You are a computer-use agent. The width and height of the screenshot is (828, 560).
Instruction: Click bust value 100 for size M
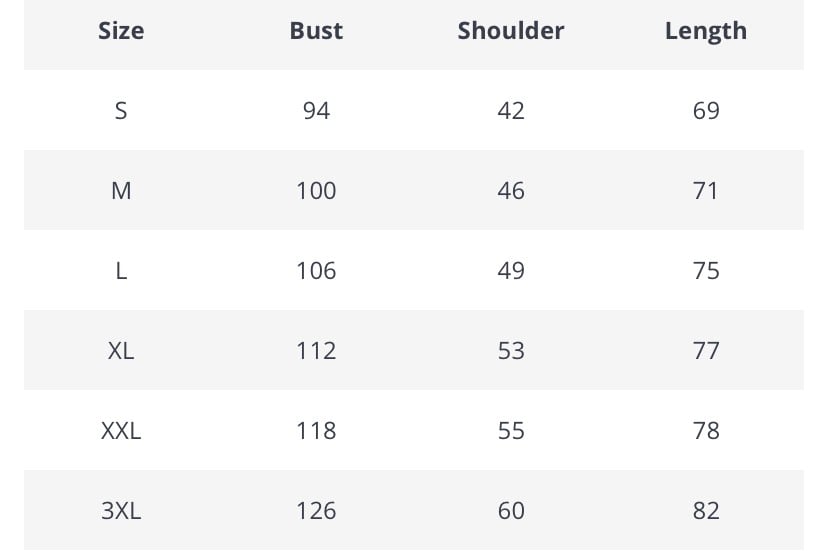pos(316,190)
